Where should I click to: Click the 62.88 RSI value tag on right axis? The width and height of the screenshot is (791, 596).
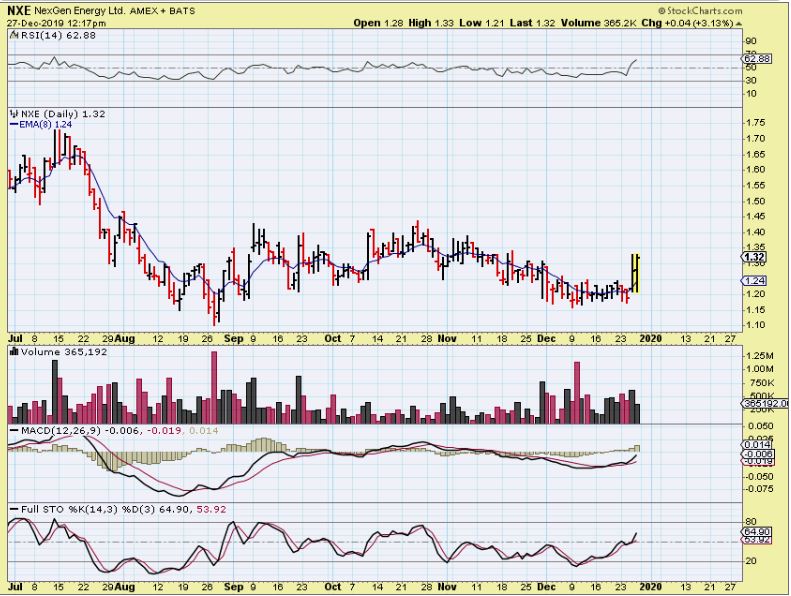[758, 59]
